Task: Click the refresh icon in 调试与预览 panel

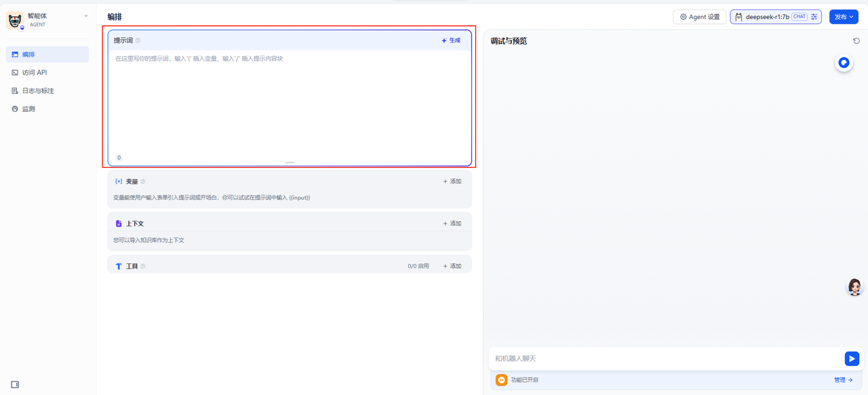Action: 856,41
